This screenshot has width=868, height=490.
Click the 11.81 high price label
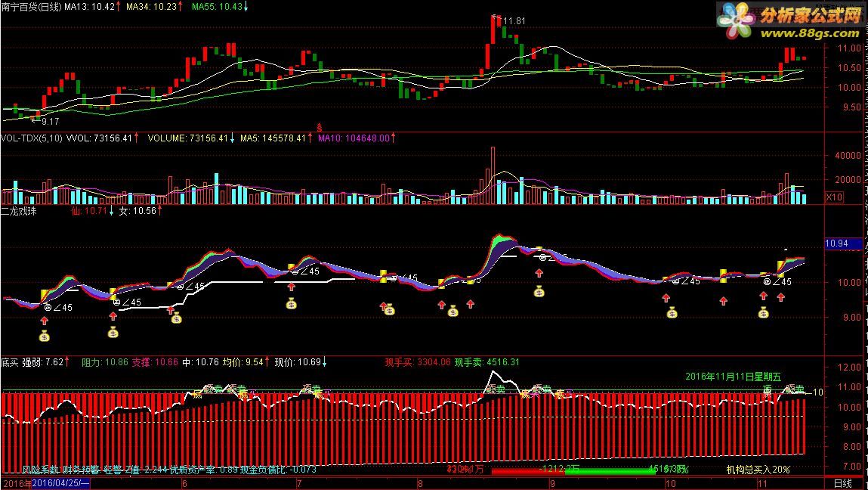coord(514,21)
